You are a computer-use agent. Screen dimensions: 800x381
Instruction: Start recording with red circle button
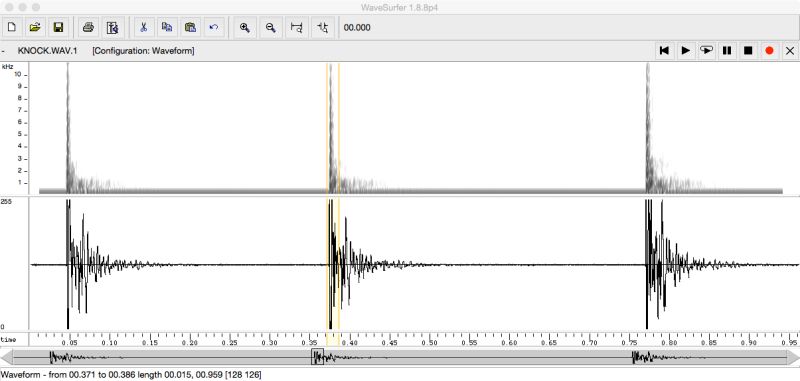(x=769, y=50)
